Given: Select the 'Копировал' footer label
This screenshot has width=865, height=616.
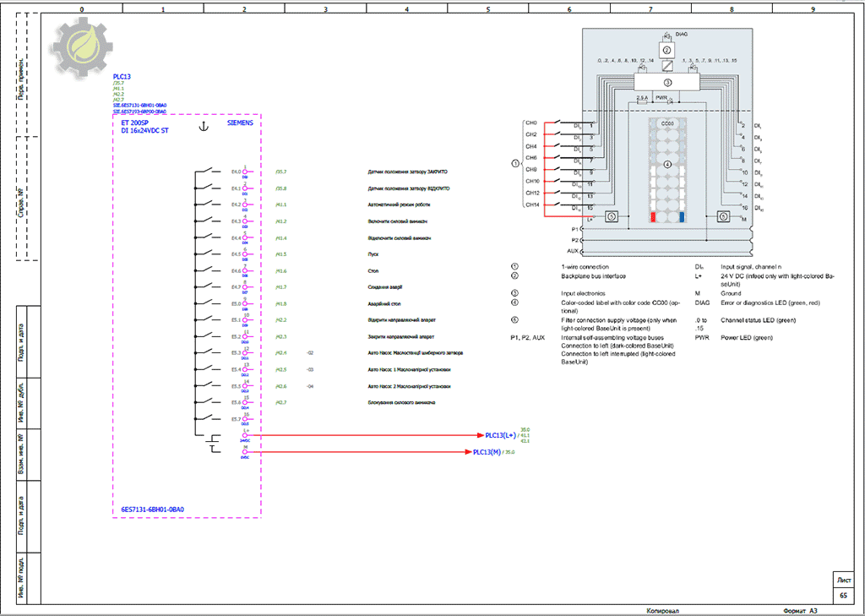Looking at the screenshot, I should tap(662, 611).
